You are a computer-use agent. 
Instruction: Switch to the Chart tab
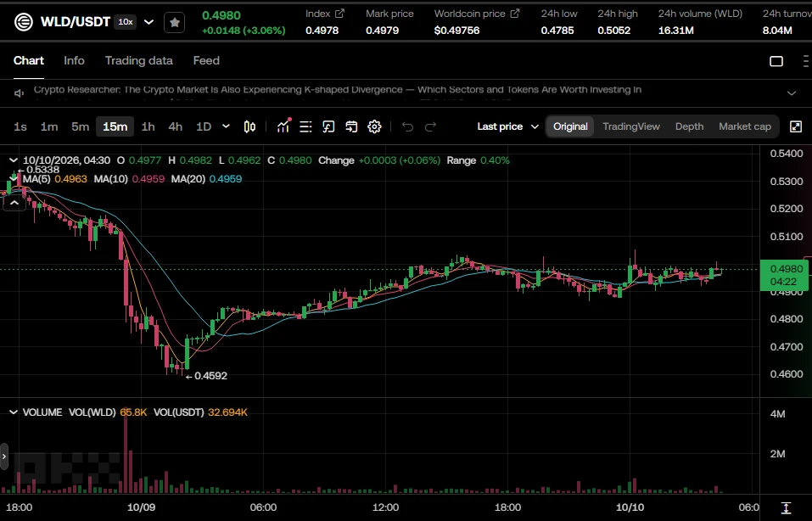(29, 60)
